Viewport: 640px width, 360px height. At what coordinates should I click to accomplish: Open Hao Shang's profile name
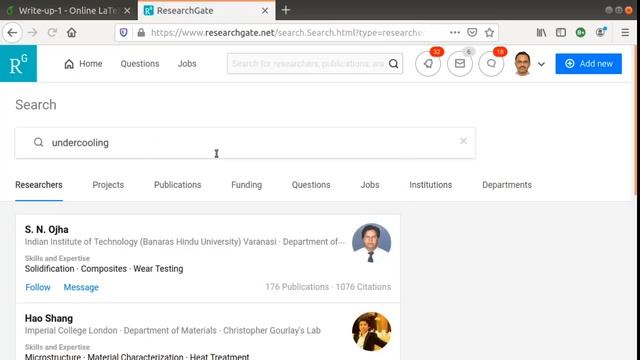49,318
